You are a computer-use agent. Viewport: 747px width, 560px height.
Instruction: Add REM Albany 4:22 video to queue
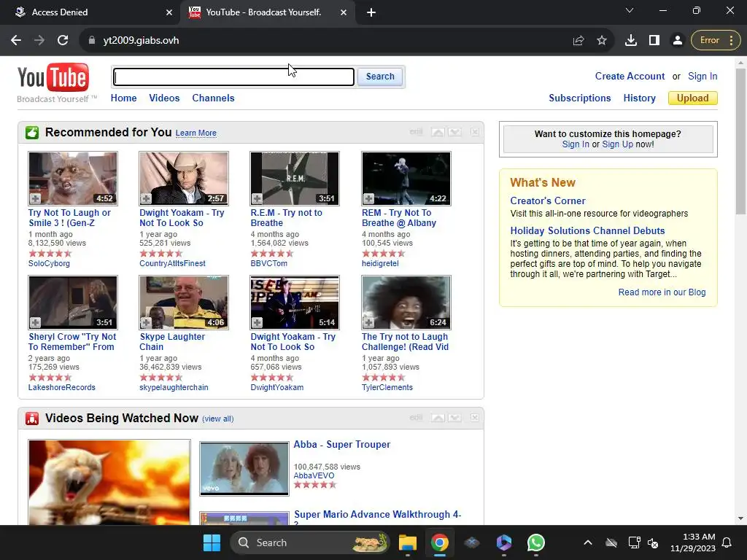[x=368, y=198]
